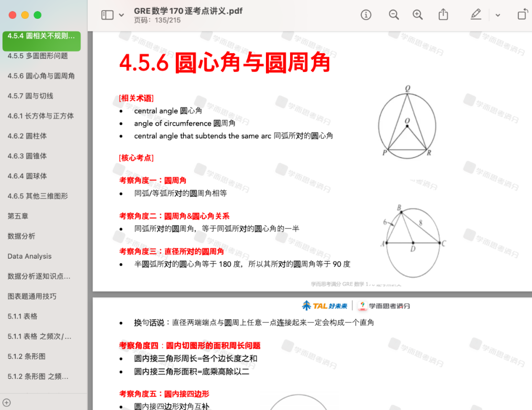
Task: Click the 4.5.6 圆心角与圆周角 page heading
Action: click(225, 63)
